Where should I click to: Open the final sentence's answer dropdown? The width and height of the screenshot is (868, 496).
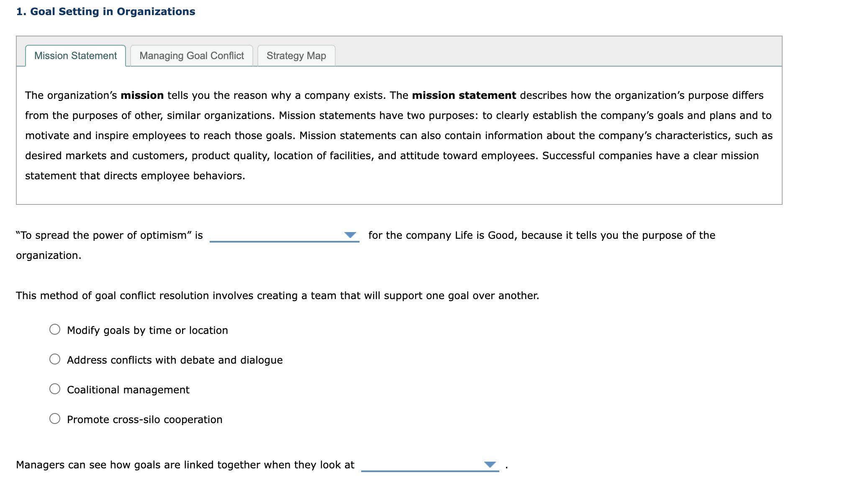[490, 465]
